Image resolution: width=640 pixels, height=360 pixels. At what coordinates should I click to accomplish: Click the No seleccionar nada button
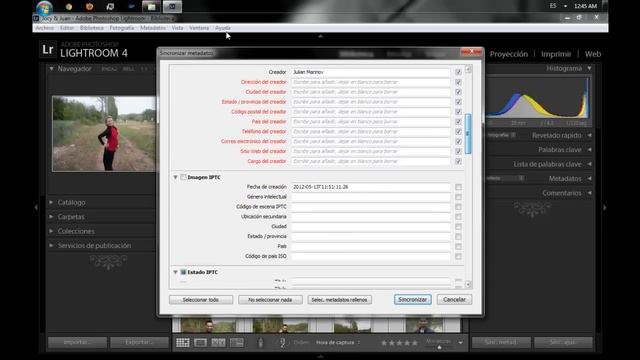(x=270, y=300)
